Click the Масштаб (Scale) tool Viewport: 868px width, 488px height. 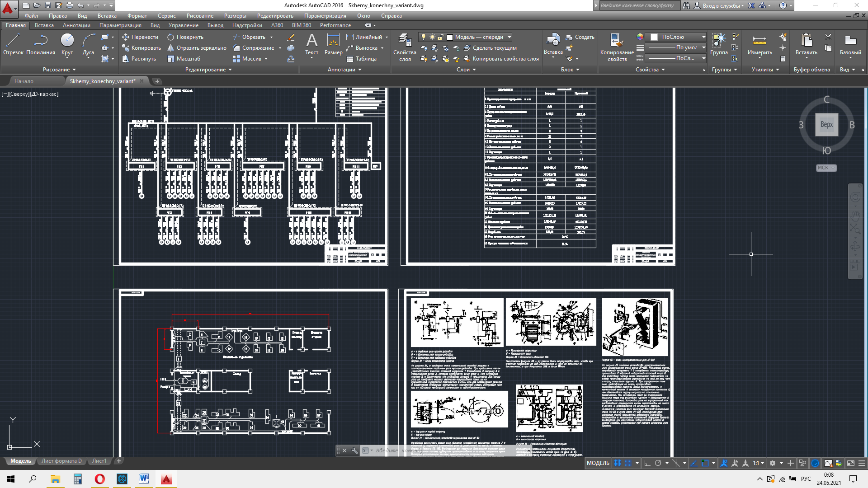[x=184, y=59]
